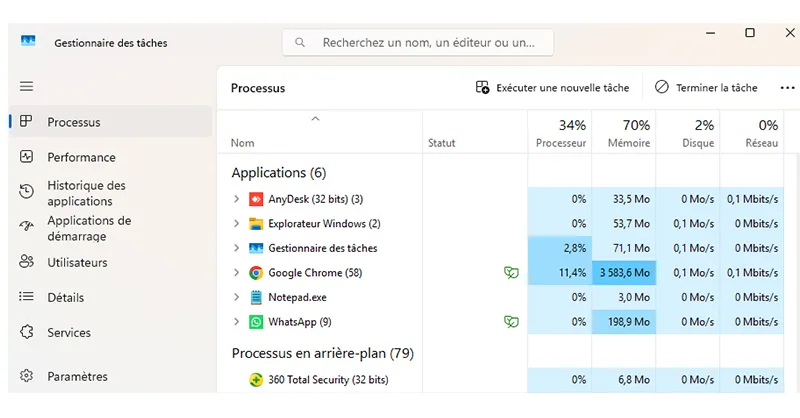Image resolution: width=800 pixels, height=418 pixels.
Task: Click the WhatsApp app icon
Action: pyautogui.click(x=256, y=322)
